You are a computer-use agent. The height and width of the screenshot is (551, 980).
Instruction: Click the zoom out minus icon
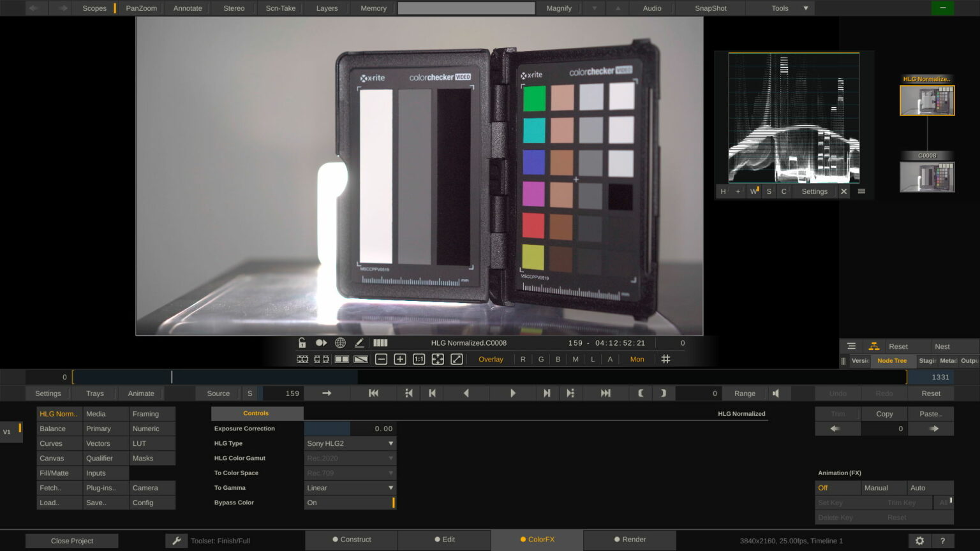coord(381,359)
